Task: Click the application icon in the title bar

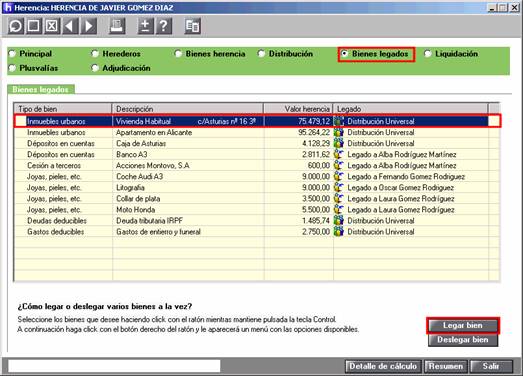Action: [x=7, y=7]
